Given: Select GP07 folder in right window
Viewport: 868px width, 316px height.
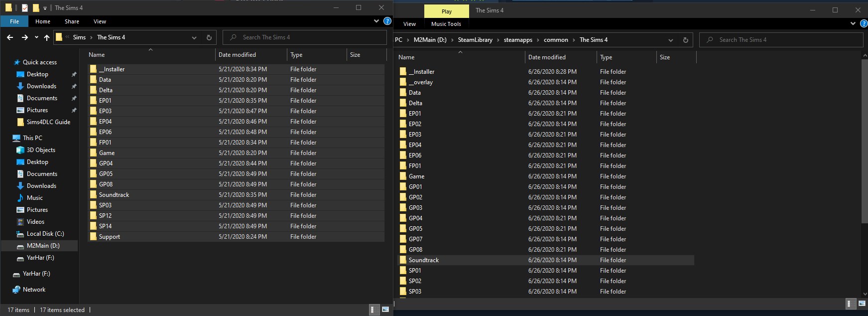Looking at the screenshot, I should [x=546, y=239].
